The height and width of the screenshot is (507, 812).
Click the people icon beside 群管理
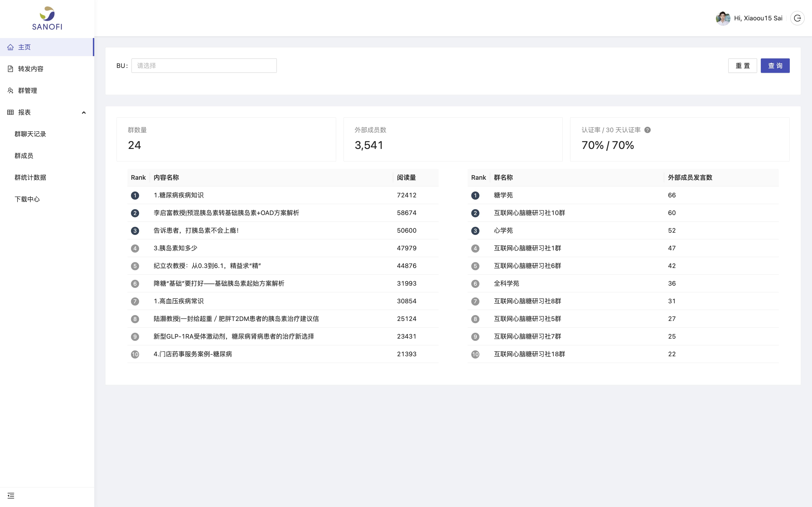coord(11,91)
